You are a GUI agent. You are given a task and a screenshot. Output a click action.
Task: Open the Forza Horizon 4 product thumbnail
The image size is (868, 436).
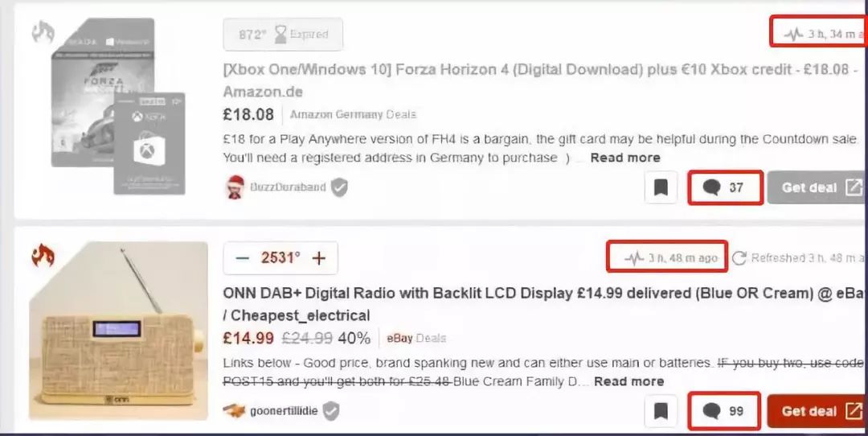tap(118, 106)
